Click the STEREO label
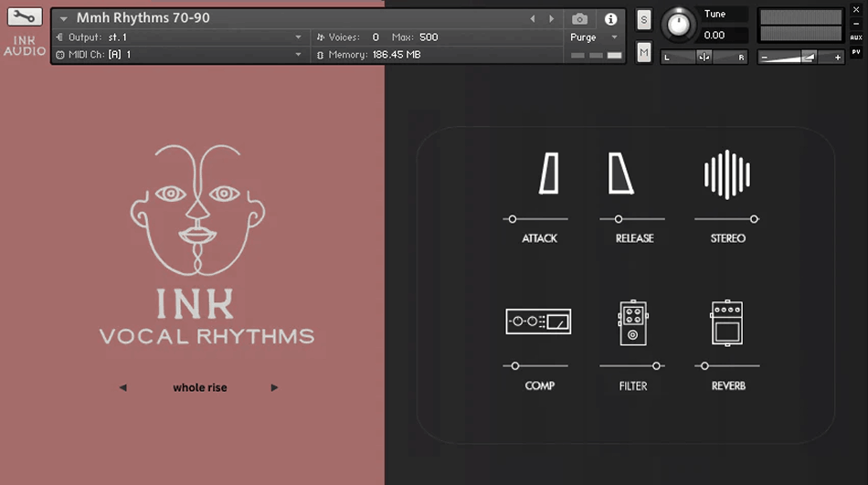 click(x=728, y=238)
